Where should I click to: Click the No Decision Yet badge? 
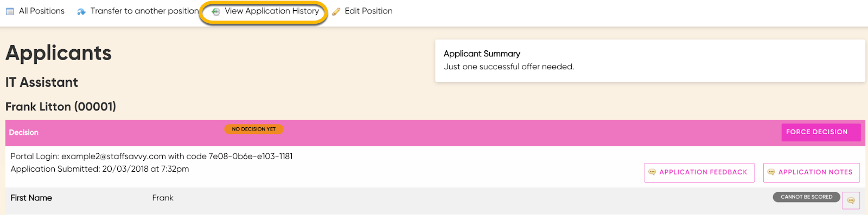(x=254, y=129)
